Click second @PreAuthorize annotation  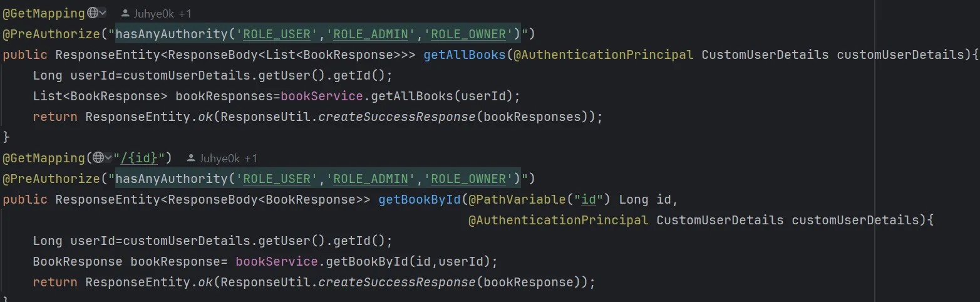pos(51,179)
